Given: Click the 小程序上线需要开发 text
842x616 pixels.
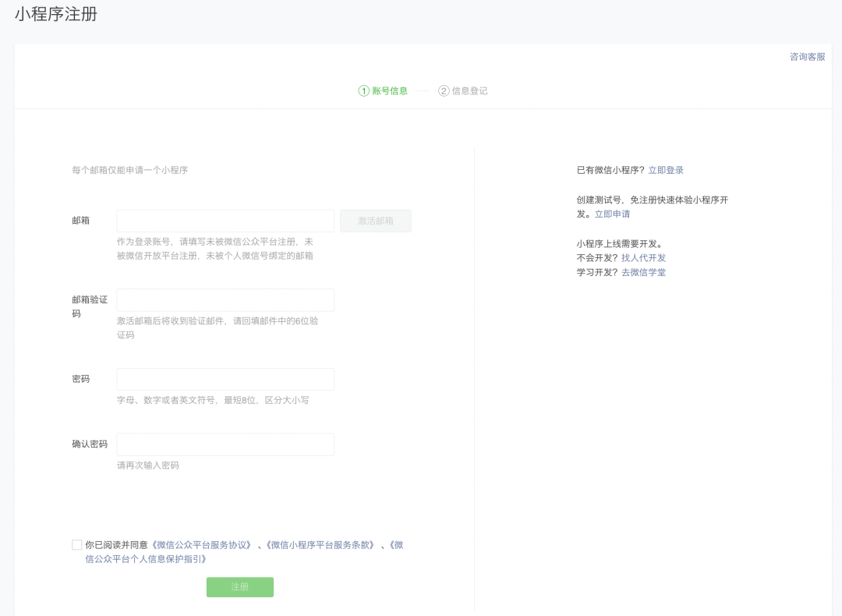Looking at the screenshot, I should pyautogui.click(x=620, y=244).
